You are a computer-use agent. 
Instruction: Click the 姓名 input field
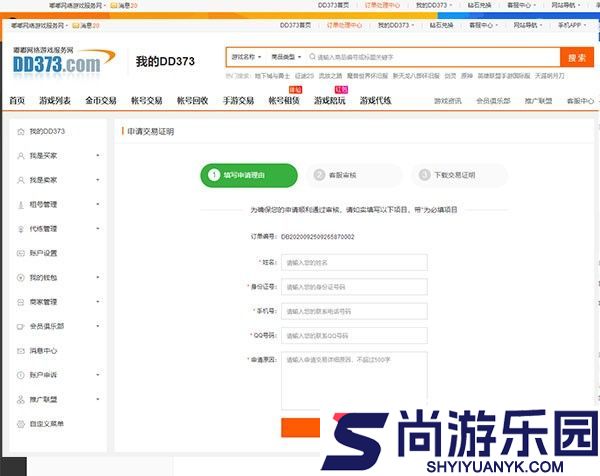(x=354, y=262)
